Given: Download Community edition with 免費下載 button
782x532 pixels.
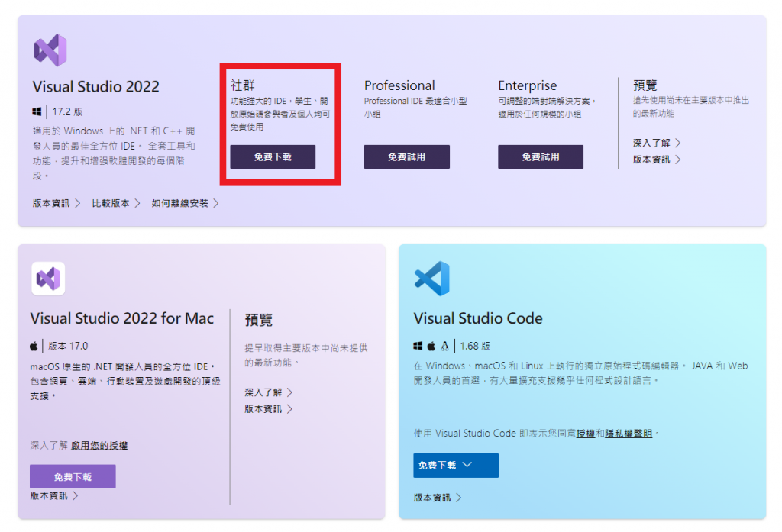Looking at the screenshot, I should click(x=273, y=156).
